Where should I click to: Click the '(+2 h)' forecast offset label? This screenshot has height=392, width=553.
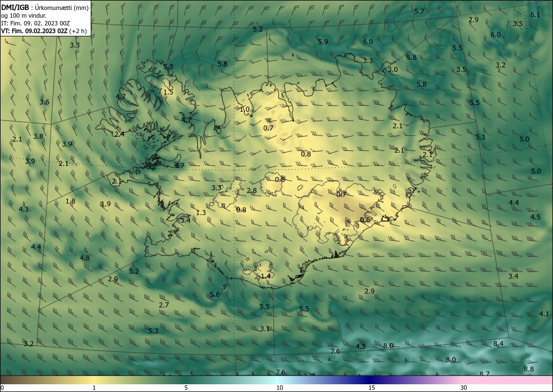[x=78, y=31]
